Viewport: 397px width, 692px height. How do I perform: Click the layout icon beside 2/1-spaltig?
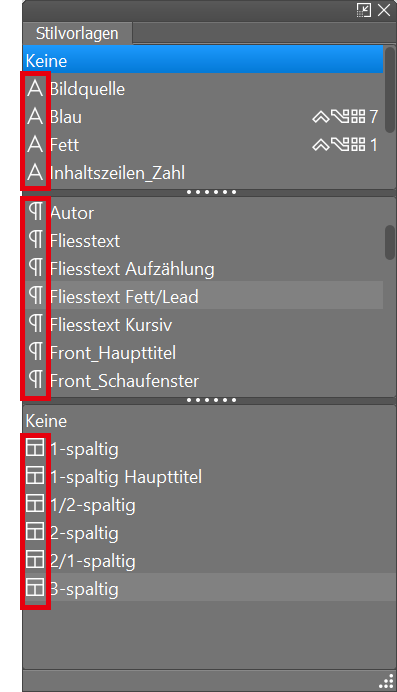click(x=35, y=560)
